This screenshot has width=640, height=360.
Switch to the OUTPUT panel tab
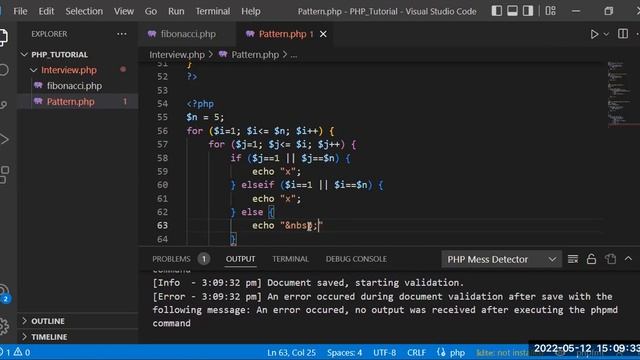(x=240, y=259)
